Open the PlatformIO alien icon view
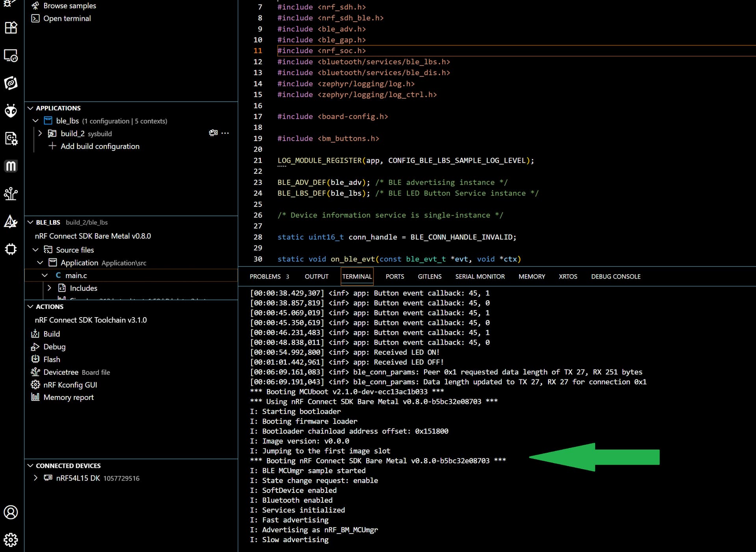The image size is (756, 552). tap(11, 111)
